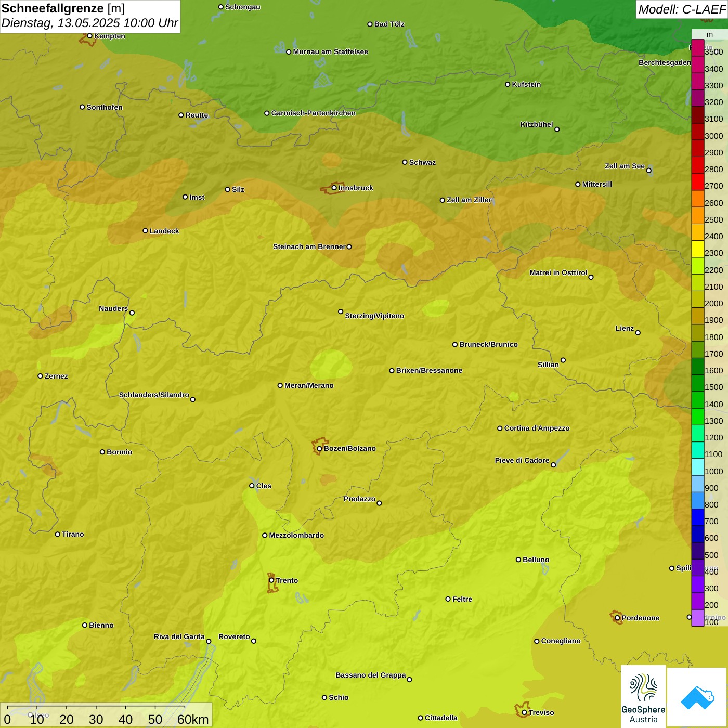Click the Belluno location marker
Screen dimensions: 728x728
coord(518,560)
